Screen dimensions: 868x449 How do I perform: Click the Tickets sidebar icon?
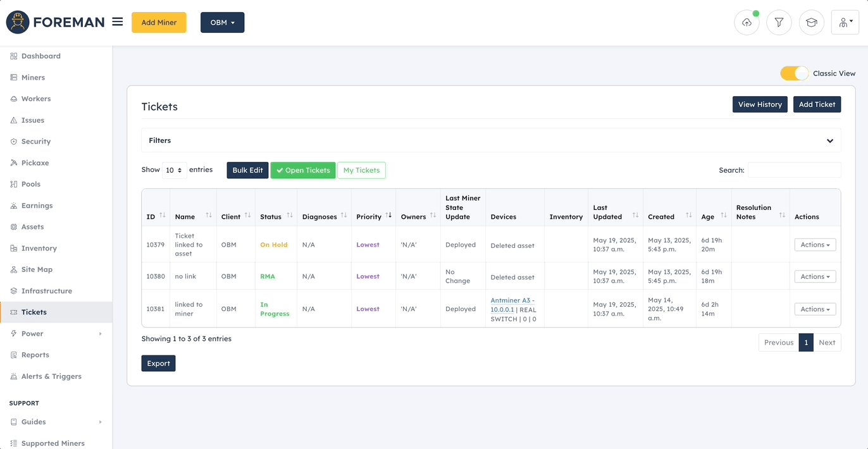14,312
